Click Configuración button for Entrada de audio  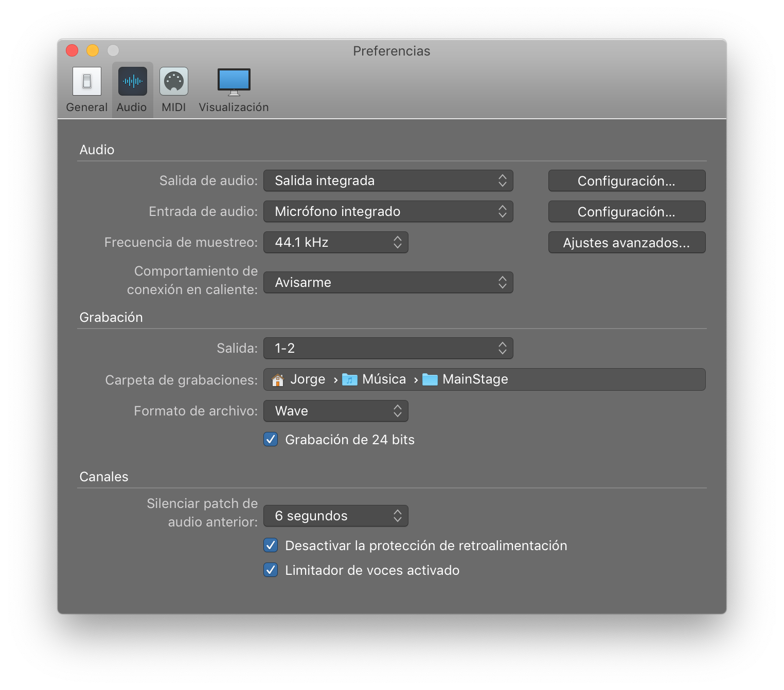point(627,211)
